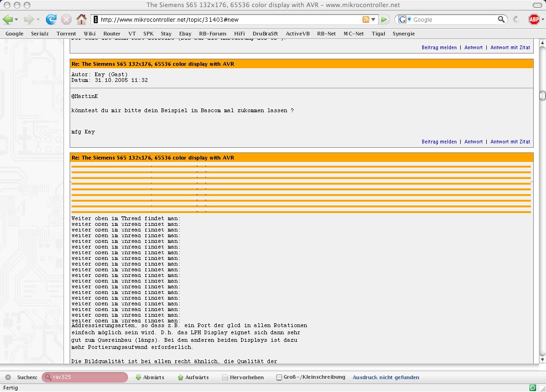
Task: Open the Google bookmark
Action: pos(14,34)
